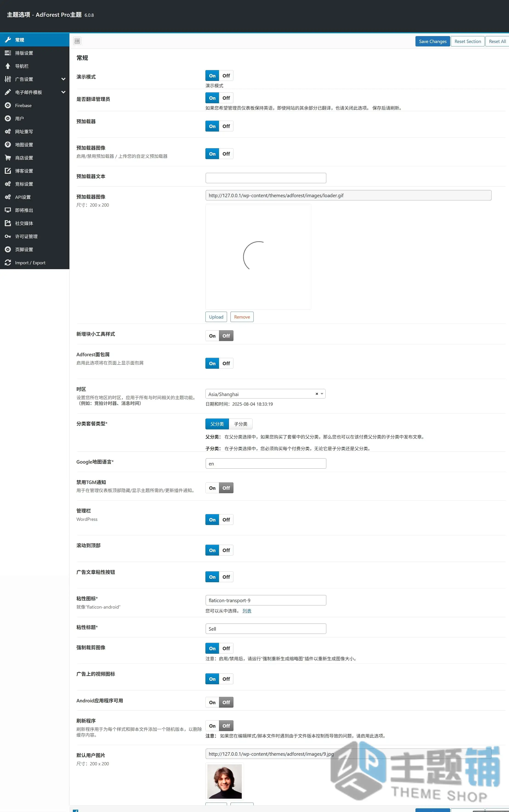Turn on 禁用TGM通知

tap(212, 488)
